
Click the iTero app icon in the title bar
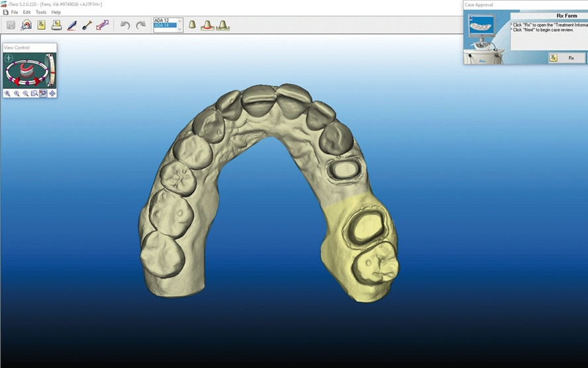(x=4, y=4)
